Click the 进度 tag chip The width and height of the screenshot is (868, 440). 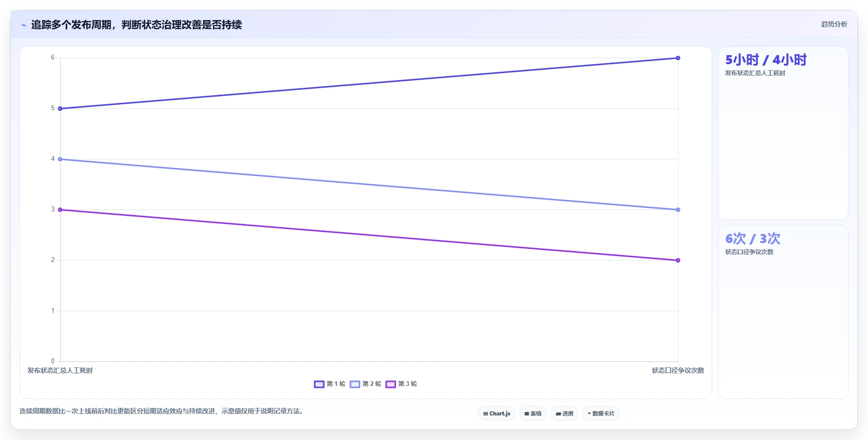564,413
